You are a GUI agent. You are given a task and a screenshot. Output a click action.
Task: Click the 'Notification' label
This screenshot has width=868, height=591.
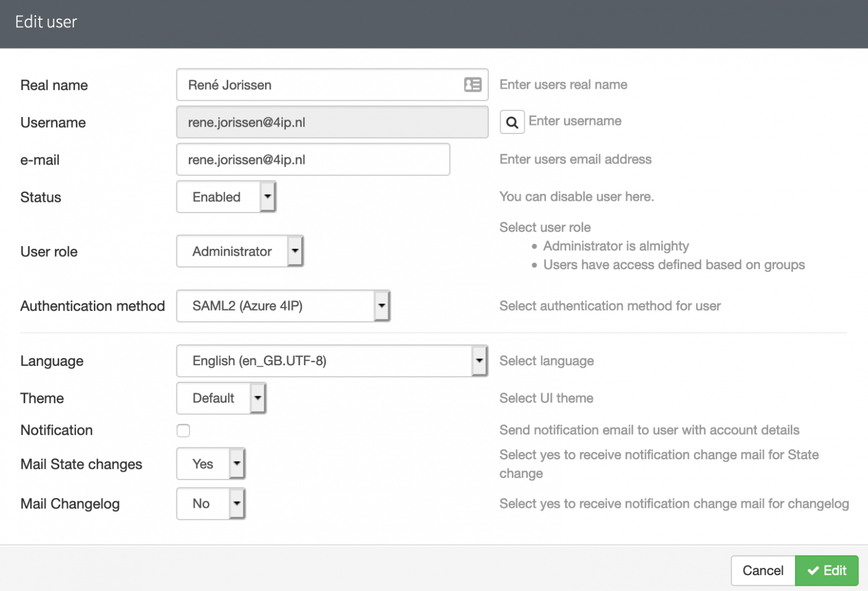(57, 430)
